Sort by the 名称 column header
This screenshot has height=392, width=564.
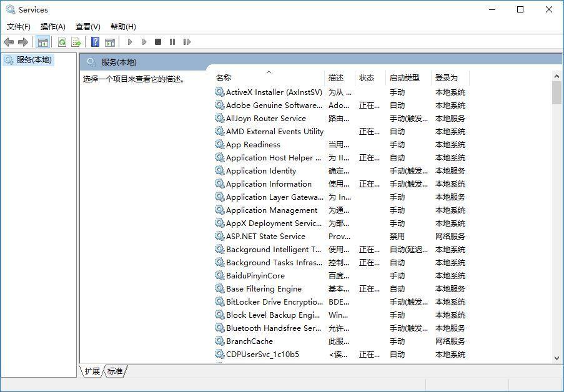[269, 77]
